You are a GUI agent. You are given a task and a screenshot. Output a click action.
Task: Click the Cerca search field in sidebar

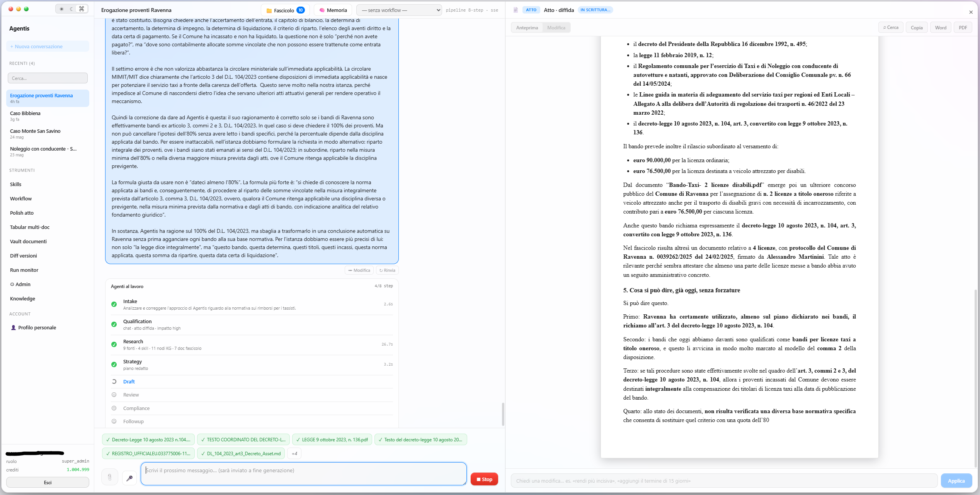pos(48,78)
